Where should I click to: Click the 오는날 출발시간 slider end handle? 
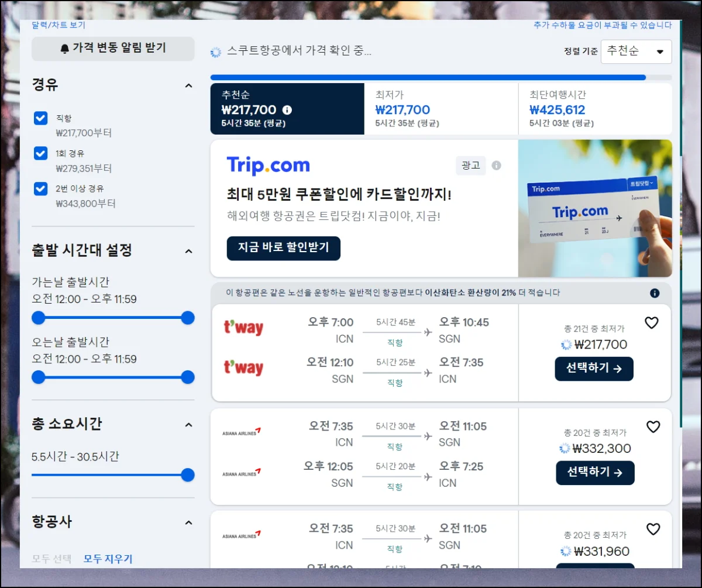point(188,377)
